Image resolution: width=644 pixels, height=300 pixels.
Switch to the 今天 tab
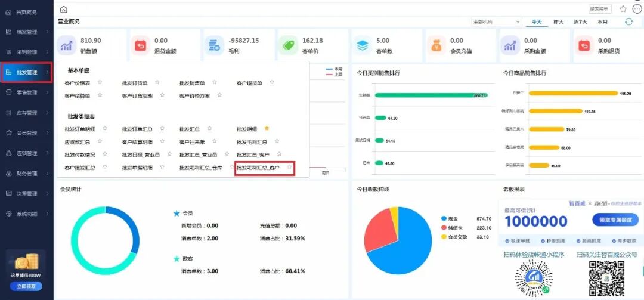(x=537, y=22)
